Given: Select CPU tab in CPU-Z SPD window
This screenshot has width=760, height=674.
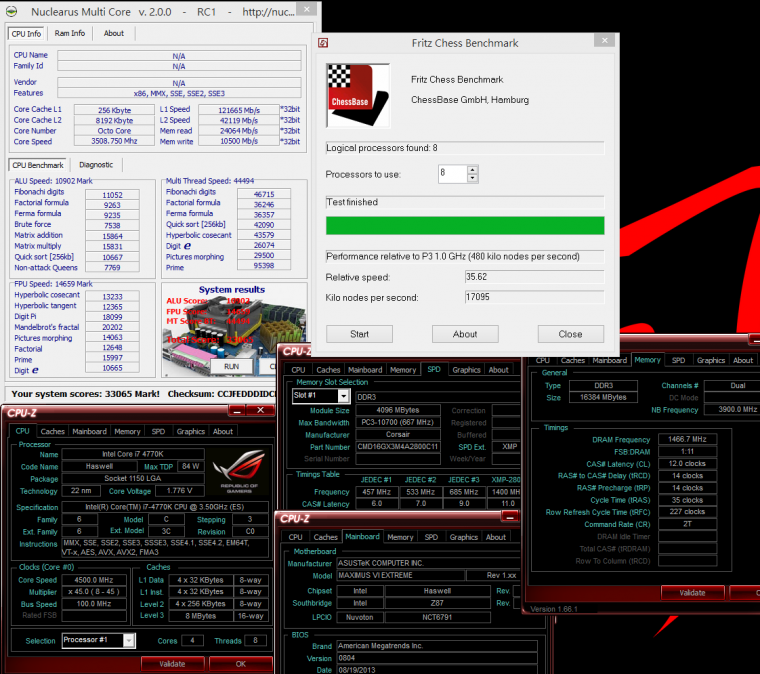Looking at the screenshot, I should [x=298, y=370].
